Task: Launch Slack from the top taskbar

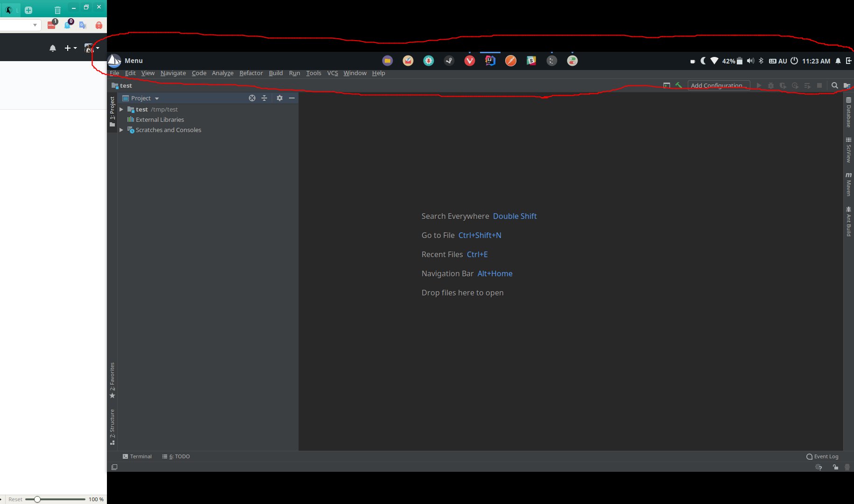Action: tap(531, 61)
